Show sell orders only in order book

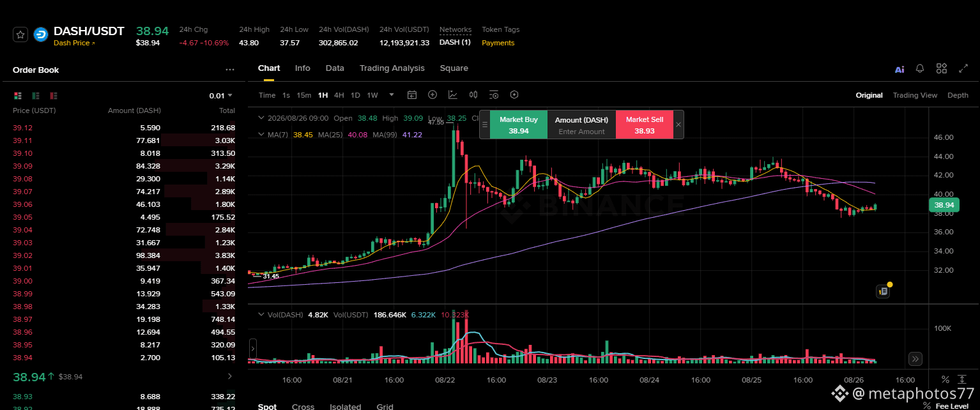(x=54, y=96)
